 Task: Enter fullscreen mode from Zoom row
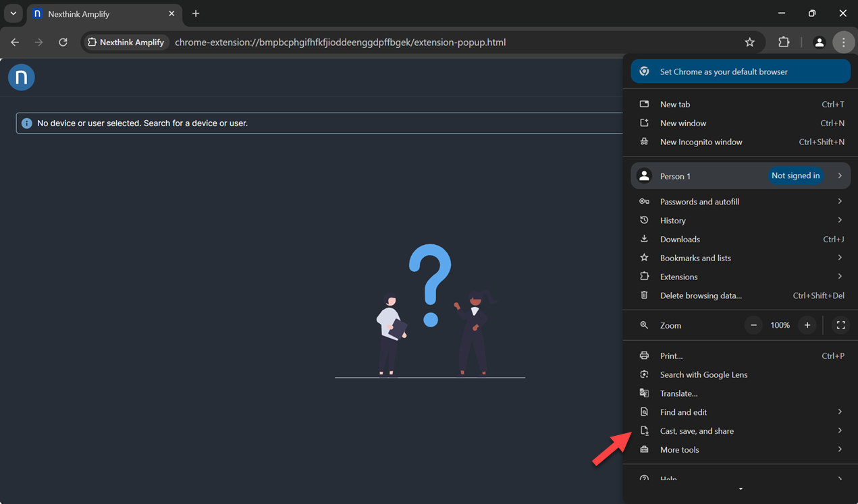(840, 325)
